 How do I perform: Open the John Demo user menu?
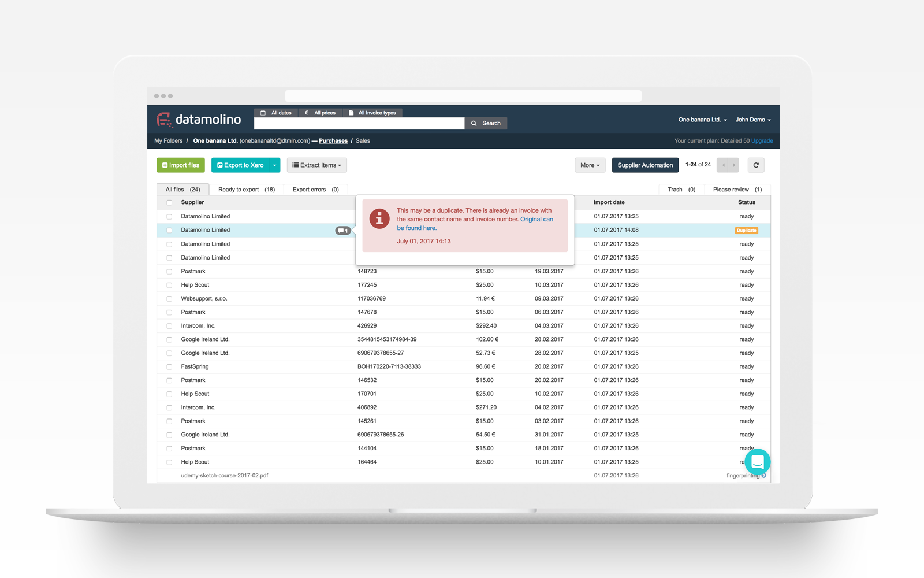pyautogui.click(x=753, y=120)
